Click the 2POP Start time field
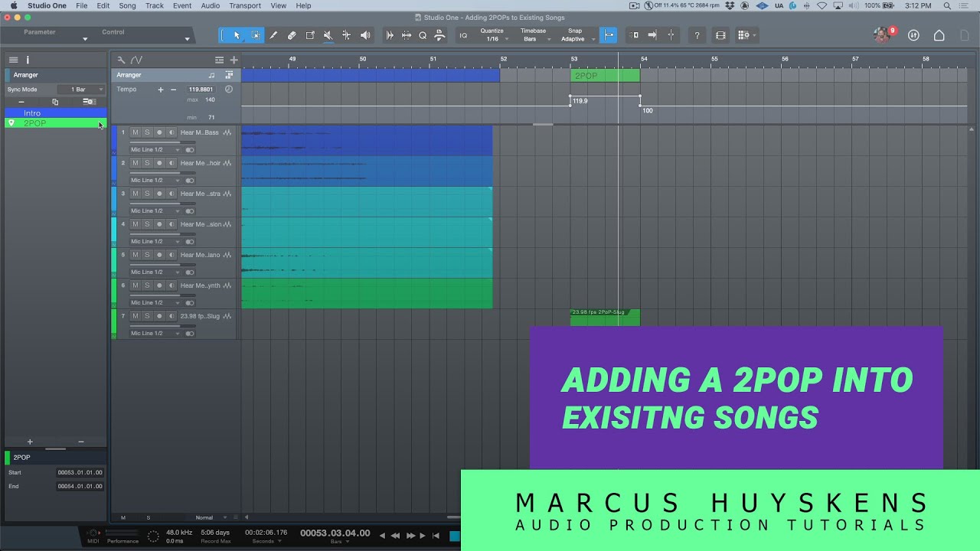The height and width of the screenshot is (551, 980). tap(80, 473)
